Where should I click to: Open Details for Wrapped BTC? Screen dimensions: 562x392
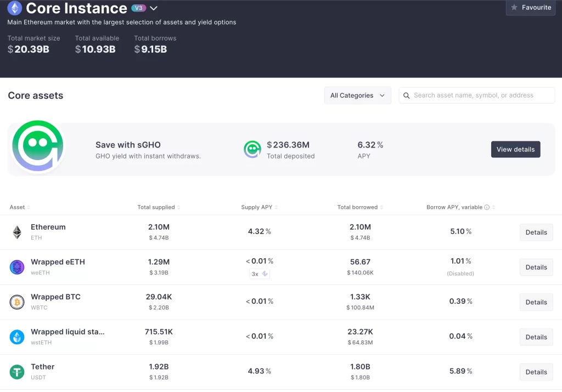(x=536, y=302)
